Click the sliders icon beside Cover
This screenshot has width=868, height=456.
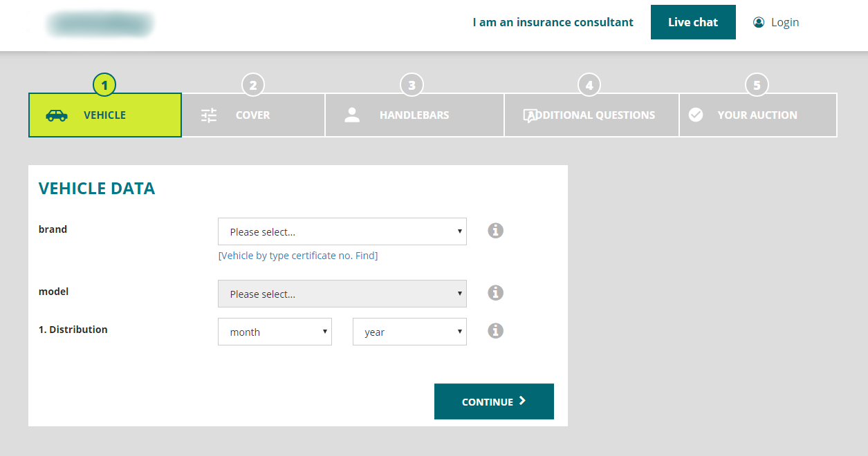point(209,115)
